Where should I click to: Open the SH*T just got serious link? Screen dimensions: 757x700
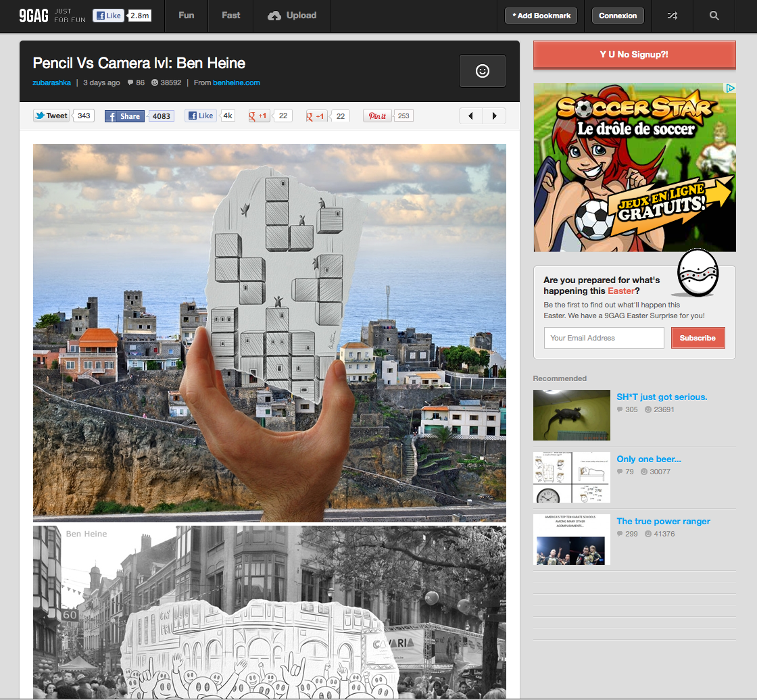click(662, 397)
